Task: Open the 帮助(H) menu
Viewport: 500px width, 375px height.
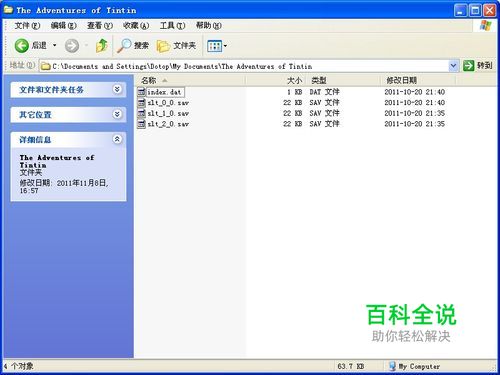Action: 208,26
